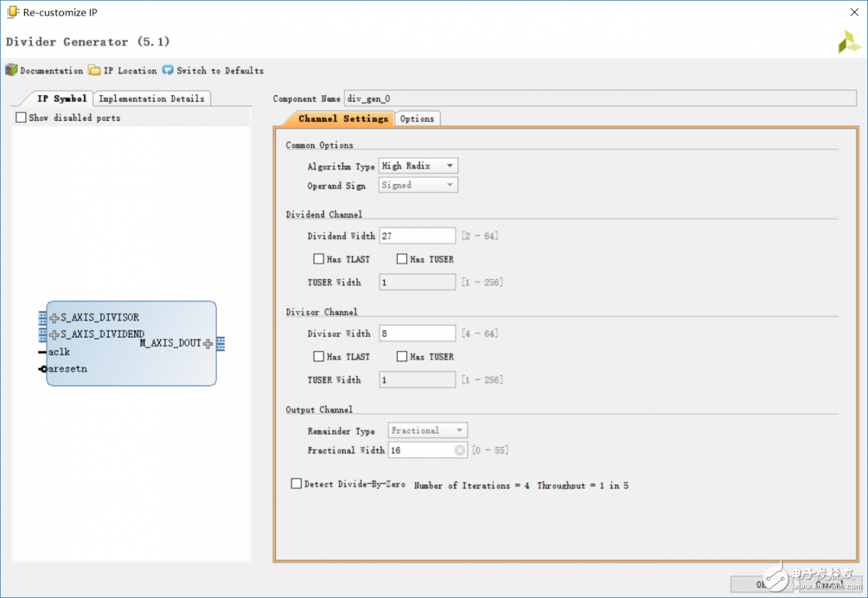Open the Remainder Type dropdown
The width and height of the screenshot is (868, 598).
point(428,430)
